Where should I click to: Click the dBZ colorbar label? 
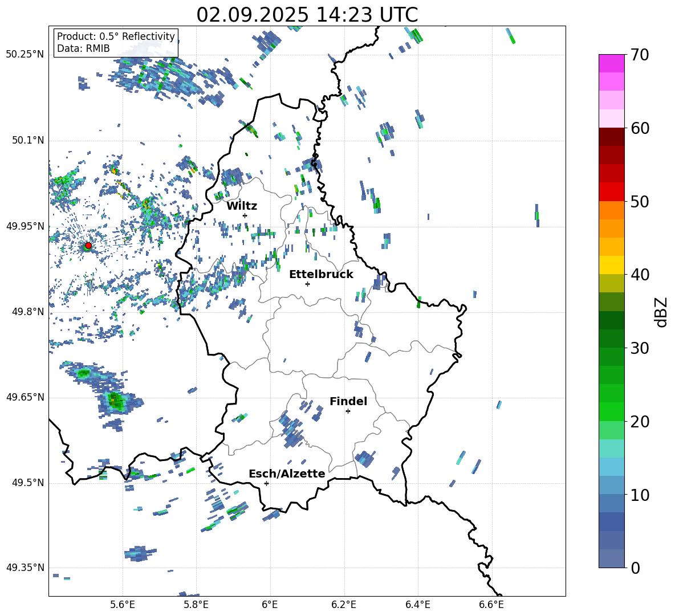coord(662,312)
